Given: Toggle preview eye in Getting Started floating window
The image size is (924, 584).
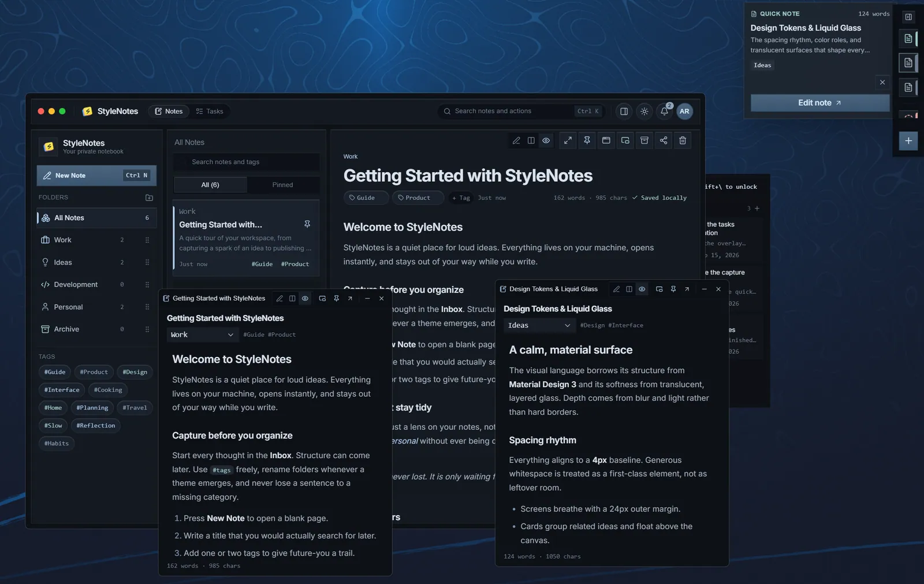Looking at the screenshot, I should (305, 299).
